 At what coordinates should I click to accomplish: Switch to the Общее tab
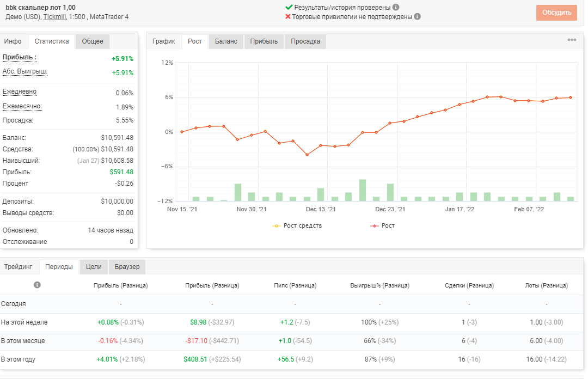coord(93,41)
